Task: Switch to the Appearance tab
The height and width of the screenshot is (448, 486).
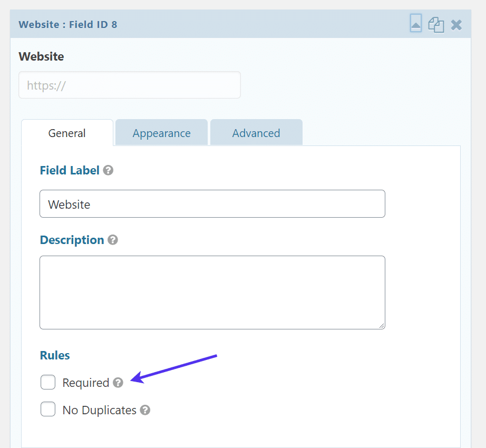Action: [161, 133]
